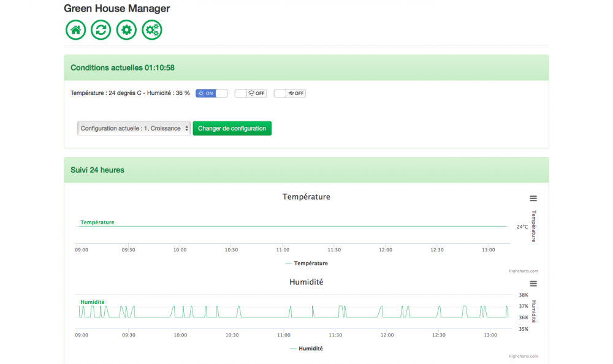Click the Changer de configuration button
The height and width of the screenshot is (364, 613).
coord(232,128)
